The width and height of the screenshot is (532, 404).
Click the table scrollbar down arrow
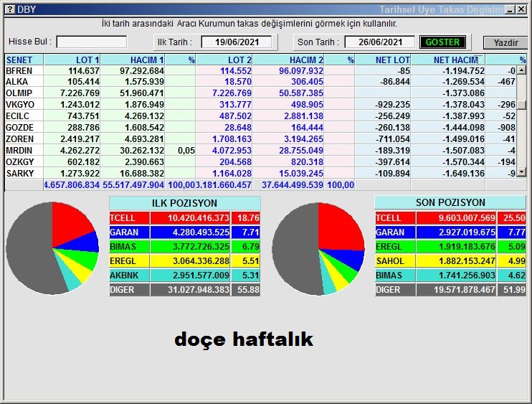pos(521,172)
